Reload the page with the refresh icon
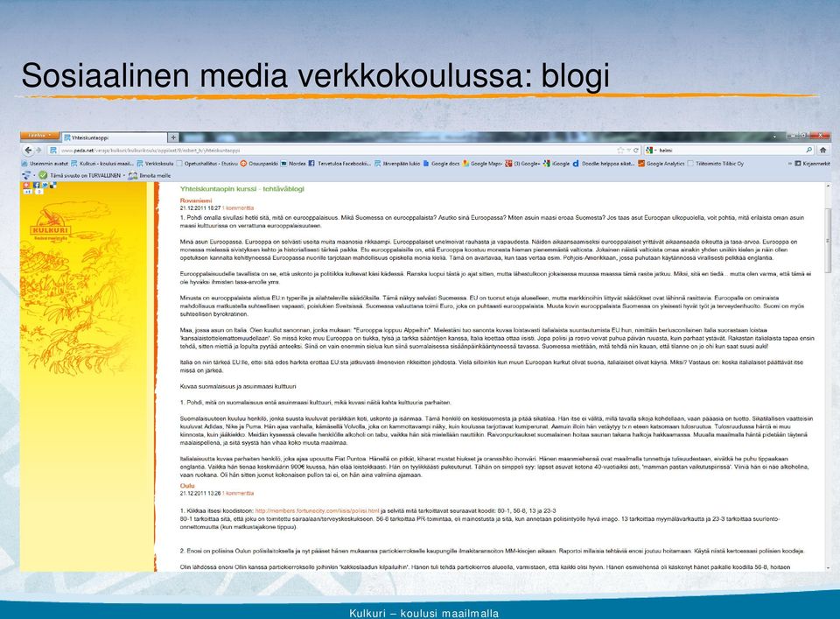This screenshot has height=619, width=840. point(636,151)
